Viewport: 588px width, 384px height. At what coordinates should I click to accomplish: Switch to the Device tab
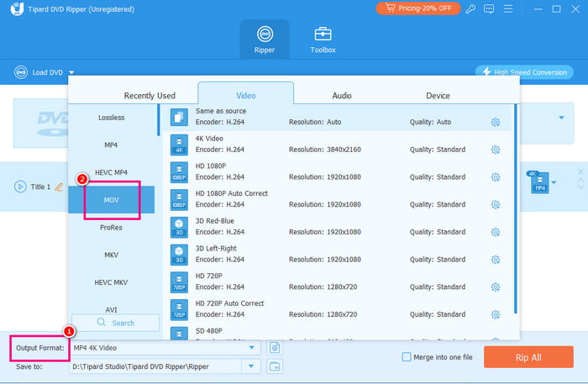(x=438, y=96)
